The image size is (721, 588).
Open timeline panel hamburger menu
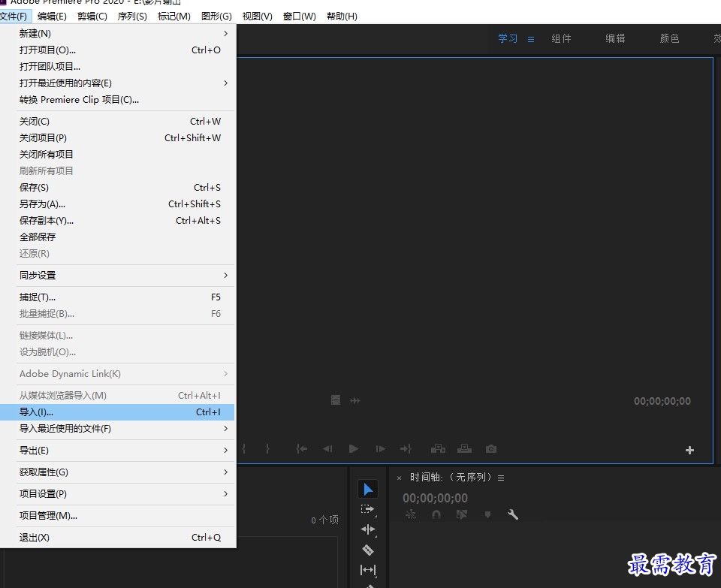pos(501,478)
